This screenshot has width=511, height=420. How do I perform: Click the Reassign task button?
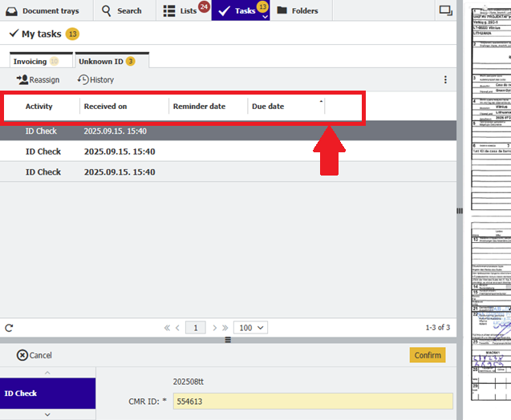click(38, 79)
